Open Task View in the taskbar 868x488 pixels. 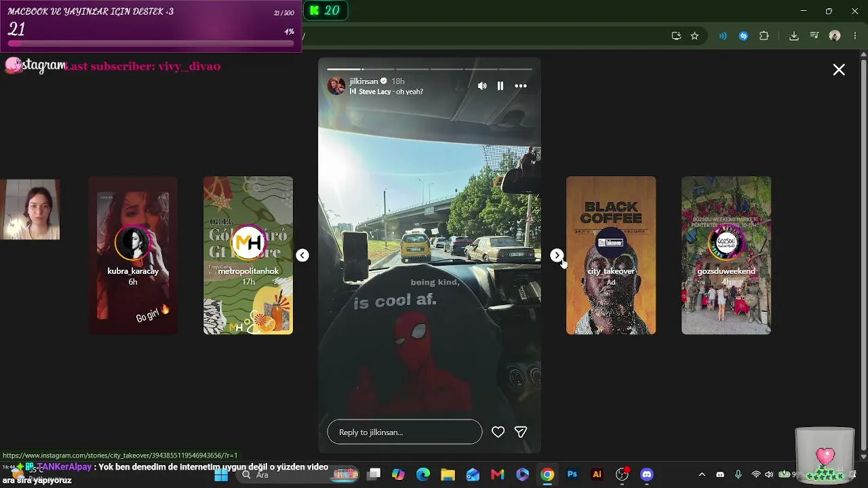[374, 474]
